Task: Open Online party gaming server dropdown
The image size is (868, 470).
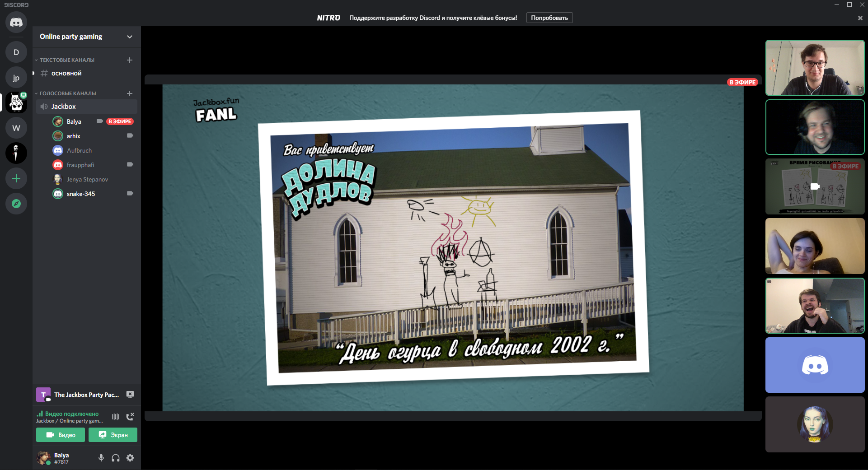Action: [x=86, y=37]
